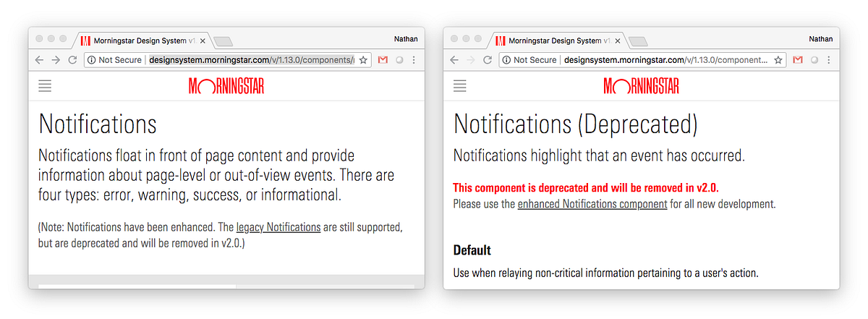Reload the page in left browser window
The width and height of the screenshot is (868, 319).
(x=72, y=60)
